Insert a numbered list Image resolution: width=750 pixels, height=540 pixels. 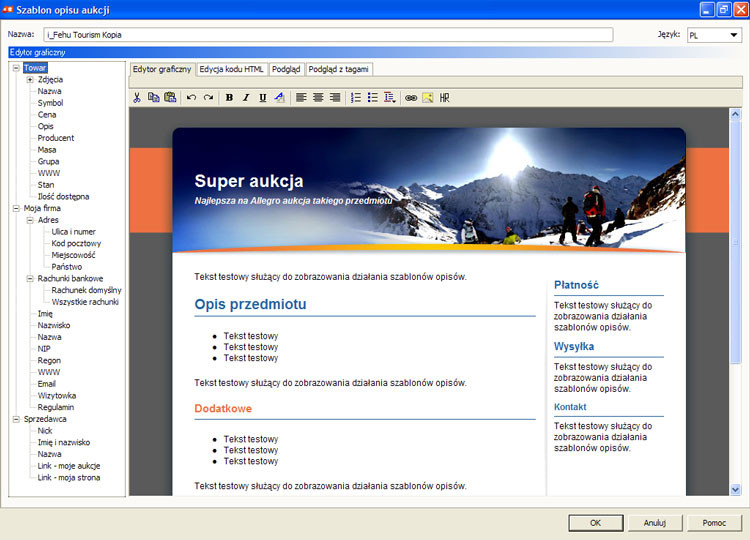(x=356, y=98)
